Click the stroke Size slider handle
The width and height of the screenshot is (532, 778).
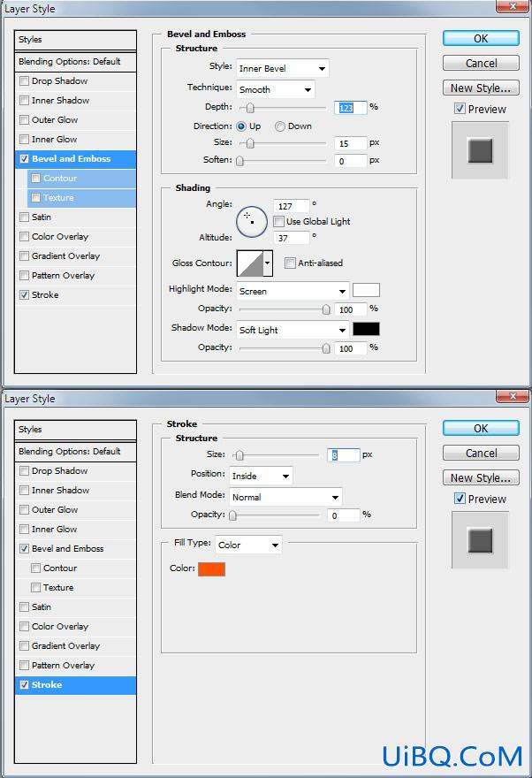click(239, 455)
